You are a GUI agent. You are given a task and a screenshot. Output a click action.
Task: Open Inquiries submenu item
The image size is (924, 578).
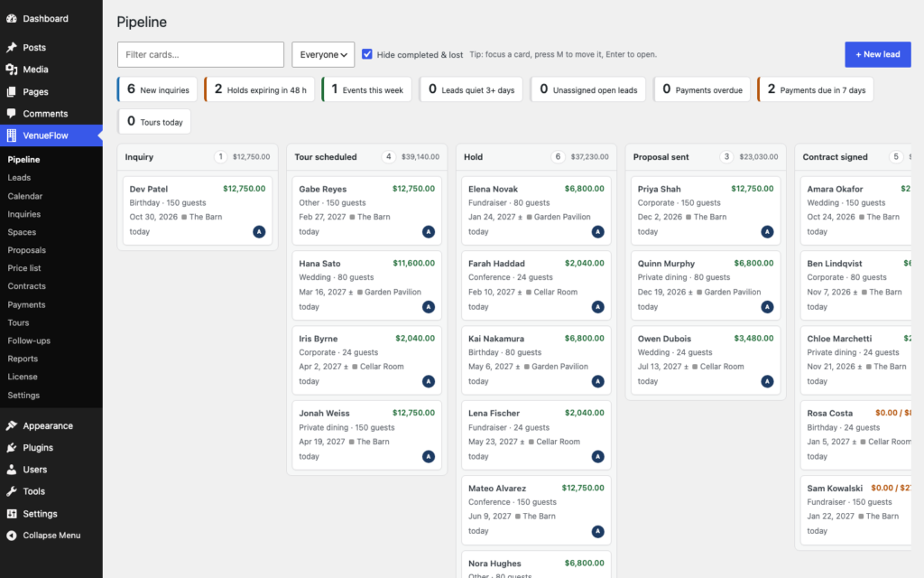click(x=24, y=214)
